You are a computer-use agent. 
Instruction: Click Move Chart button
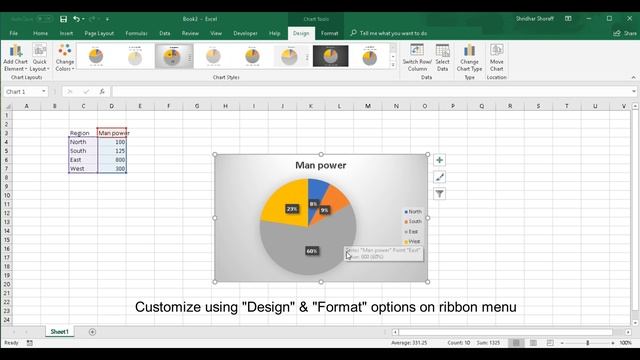496,57
